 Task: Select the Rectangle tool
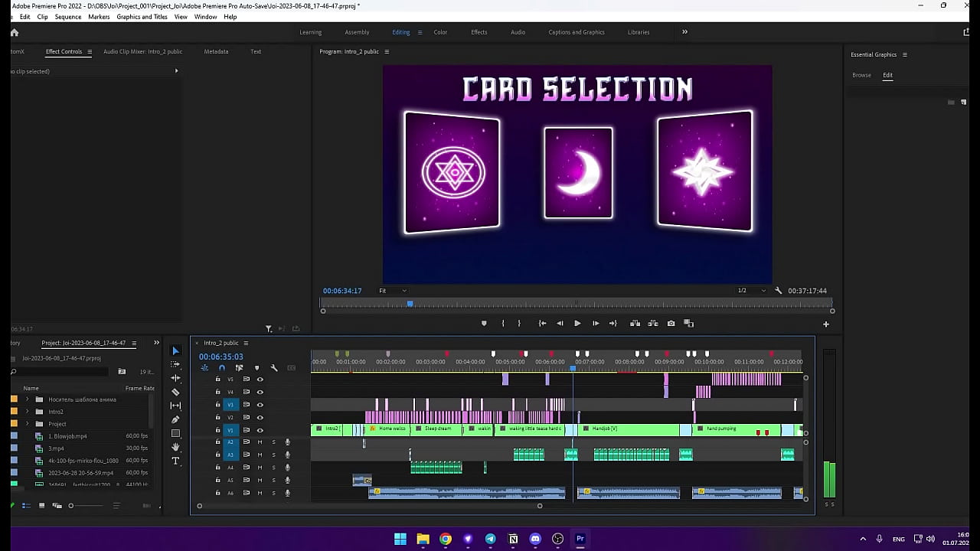[x=175, y=432]
